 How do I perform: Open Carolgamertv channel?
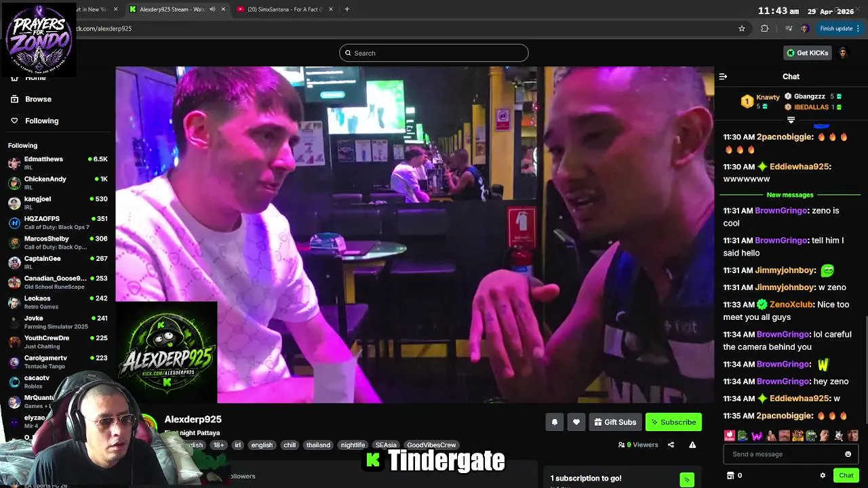[58, 361]
